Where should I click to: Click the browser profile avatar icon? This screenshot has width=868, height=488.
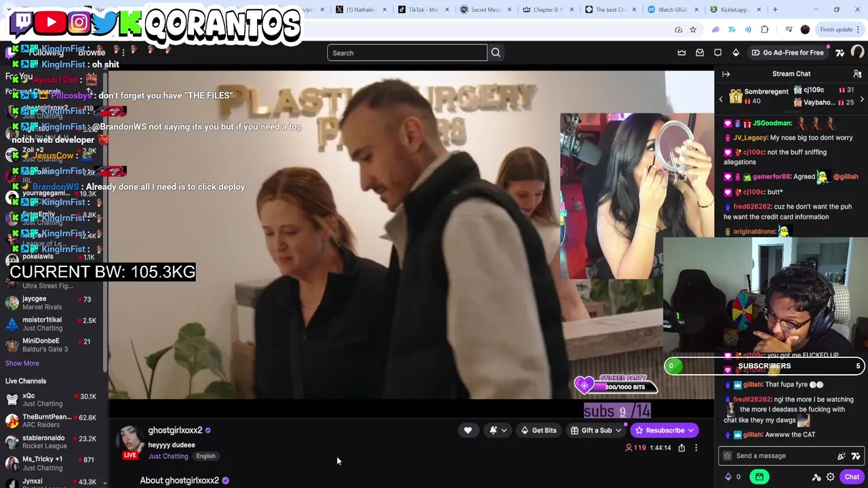805,30
